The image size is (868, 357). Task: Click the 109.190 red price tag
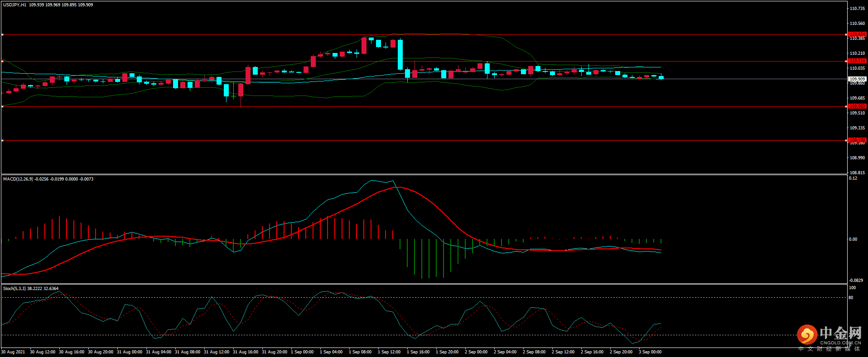(x=857, y=140)
